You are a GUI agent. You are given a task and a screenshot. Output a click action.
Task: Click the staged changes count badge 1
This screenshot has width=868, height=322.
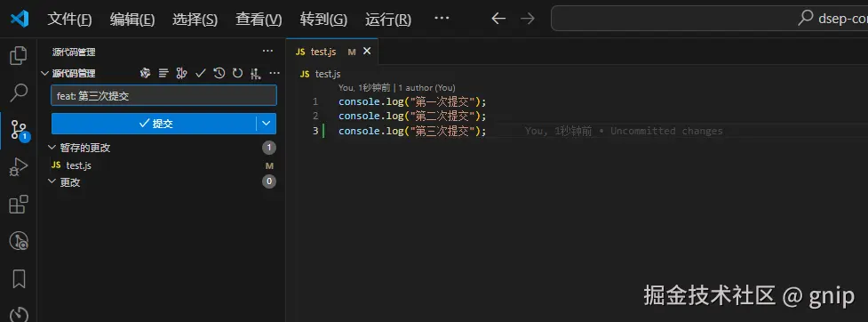tap(269, 148)
